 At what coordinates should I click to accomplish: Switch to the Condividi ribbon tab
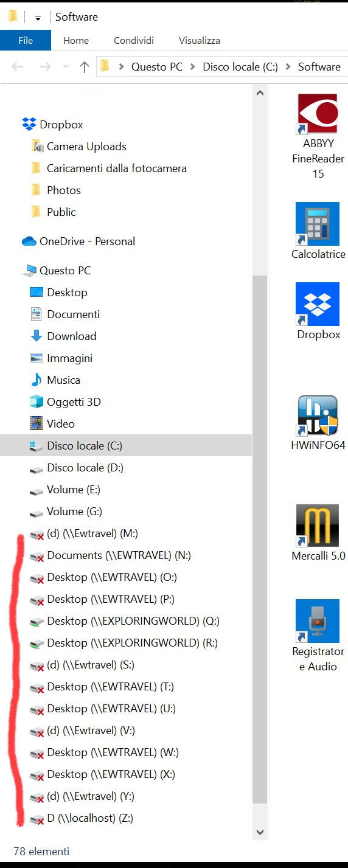pyautogui.click(x=134, y=41)
